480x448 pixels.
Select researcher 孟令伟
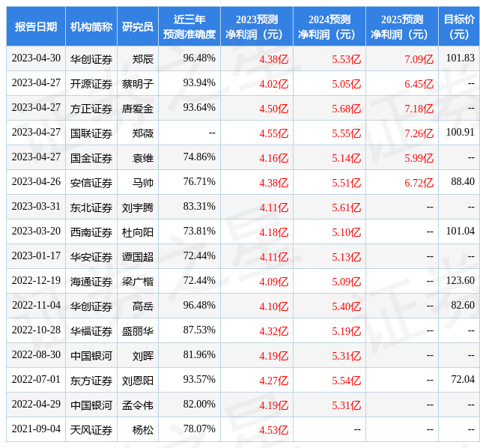pos(138,406)
